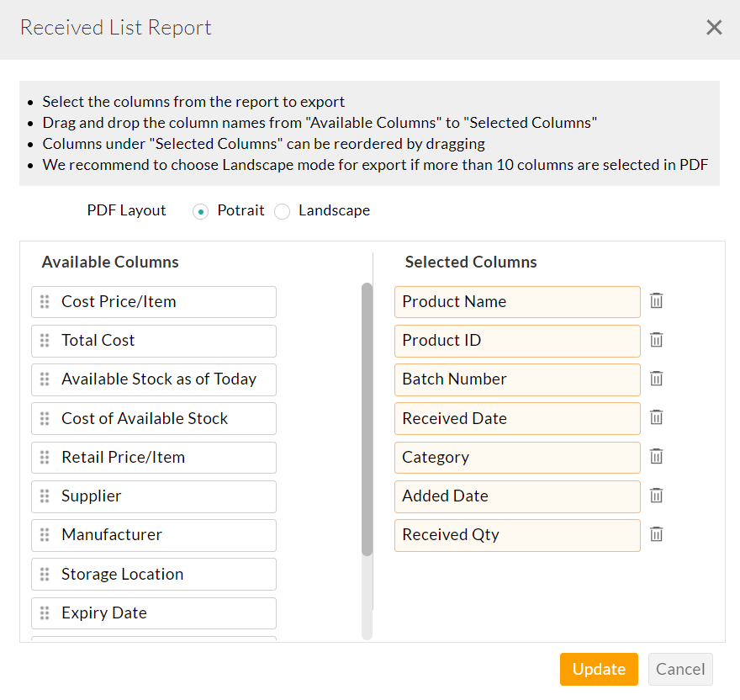Delete the Received Date selected column

pyautogui.click(x=656, y=417)
